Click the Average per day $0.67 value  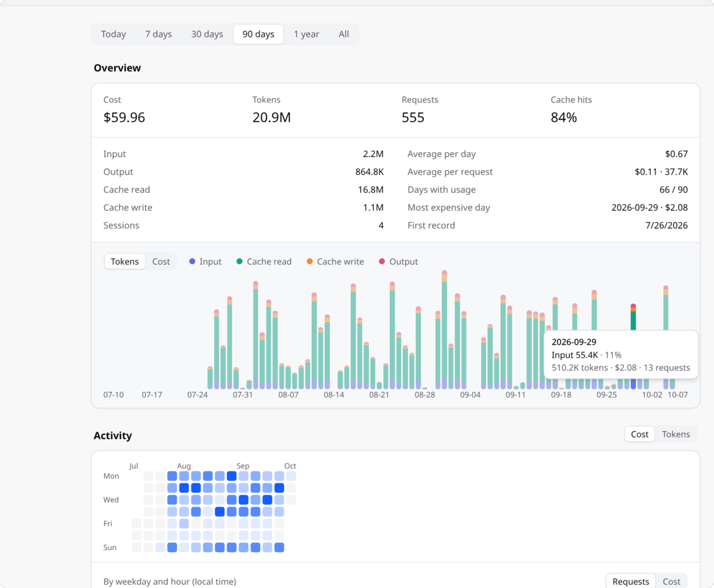(x=677, y=154)
